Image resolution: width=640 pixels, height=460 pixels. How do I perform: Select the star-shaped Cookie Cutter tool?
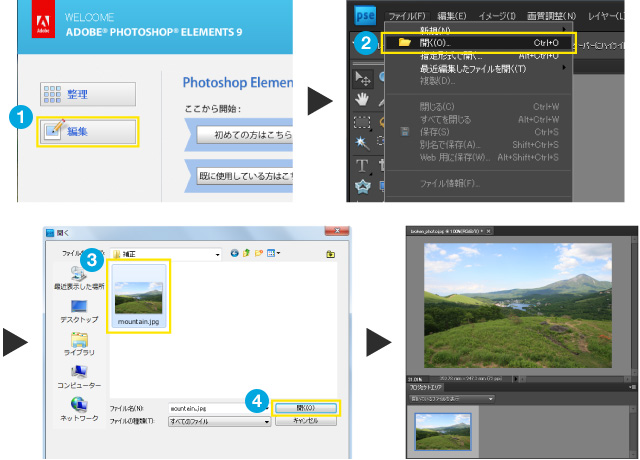[362, 187]
